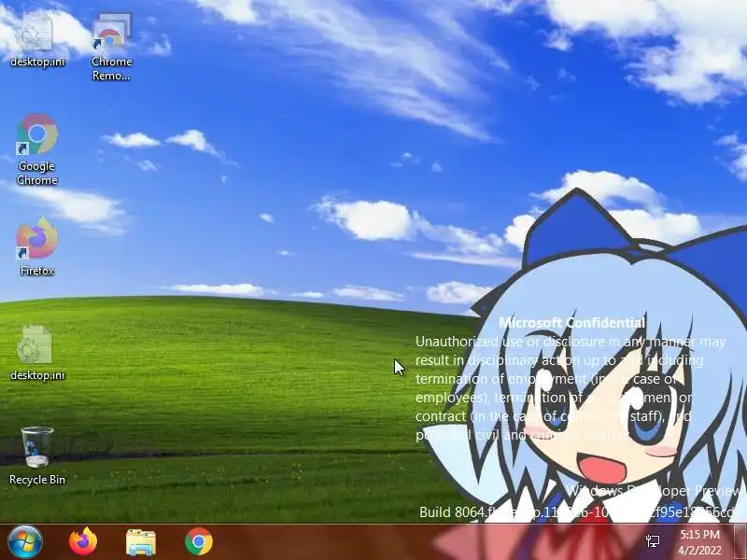Open the Windows Start menu orb

tap(24, 542)
